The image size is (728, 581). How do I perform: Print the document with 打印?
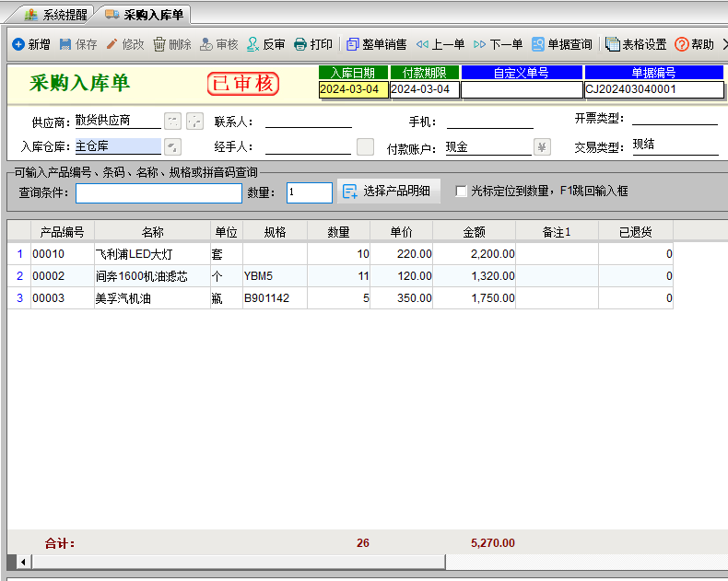[x=313, y=44]
